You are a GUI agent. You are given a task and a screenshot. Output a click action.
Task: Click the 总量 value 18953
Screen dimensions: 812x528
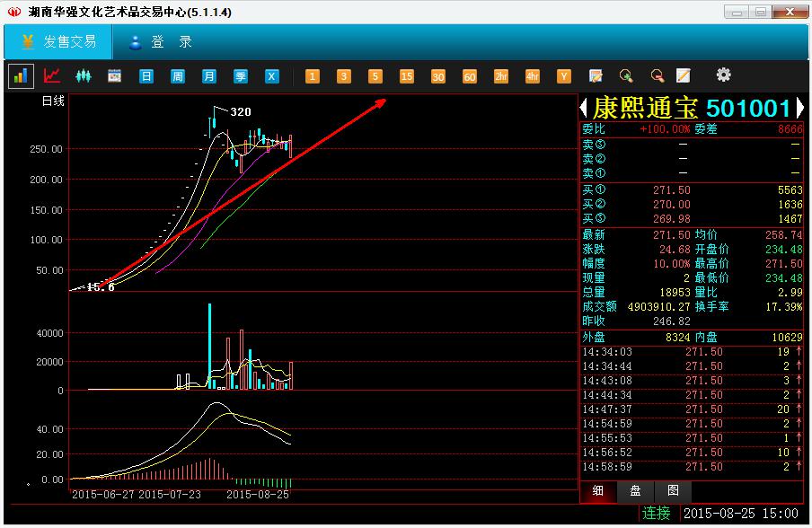(675, 293)
